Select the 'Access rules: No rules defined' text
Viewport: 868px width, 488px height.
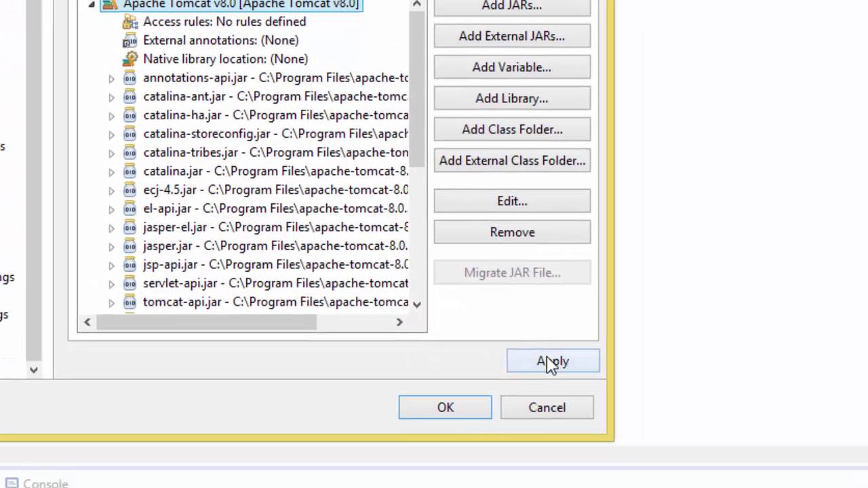pyautogui.click(x=224, y=22)
